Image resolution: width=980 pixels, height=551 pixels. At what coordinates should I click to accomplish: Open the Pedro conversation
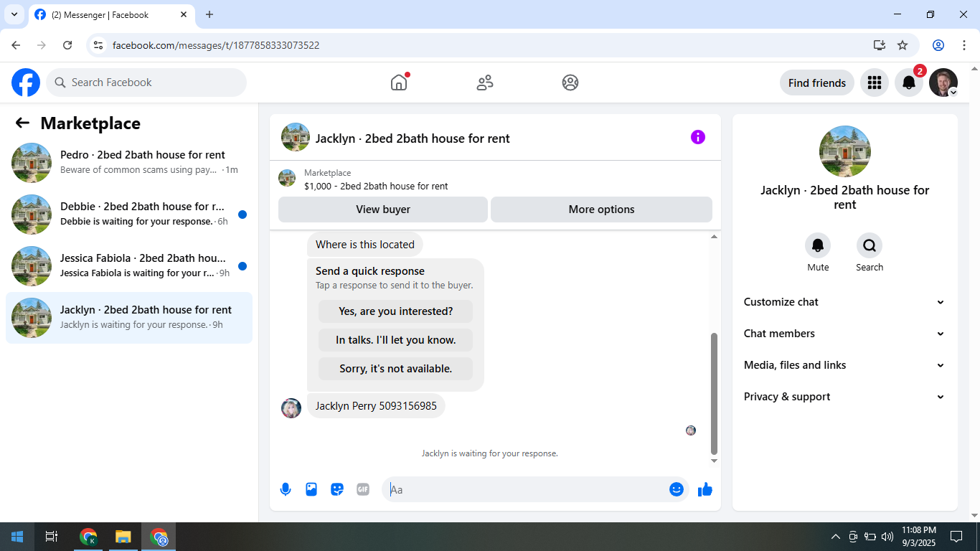129,163
